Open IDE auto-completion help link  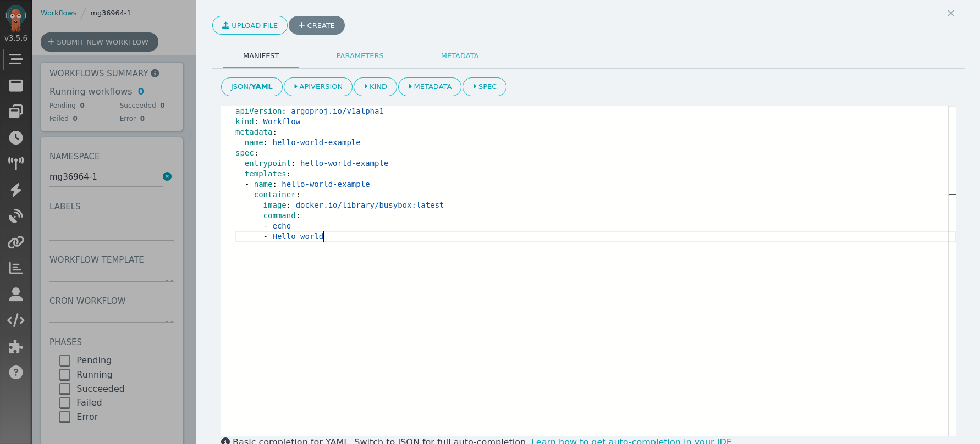(631, 441)
